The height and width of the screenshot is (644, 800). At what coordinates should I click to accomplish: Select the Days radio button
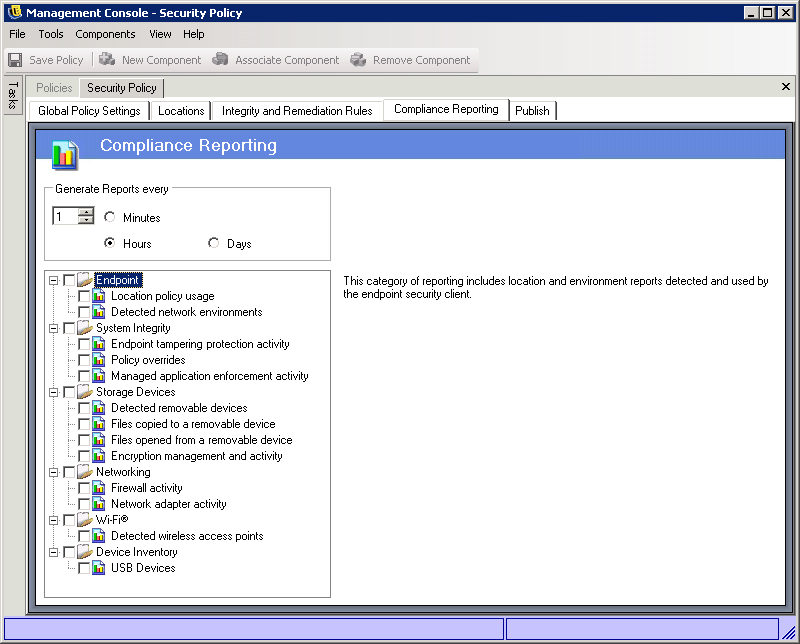click(213, 243)
